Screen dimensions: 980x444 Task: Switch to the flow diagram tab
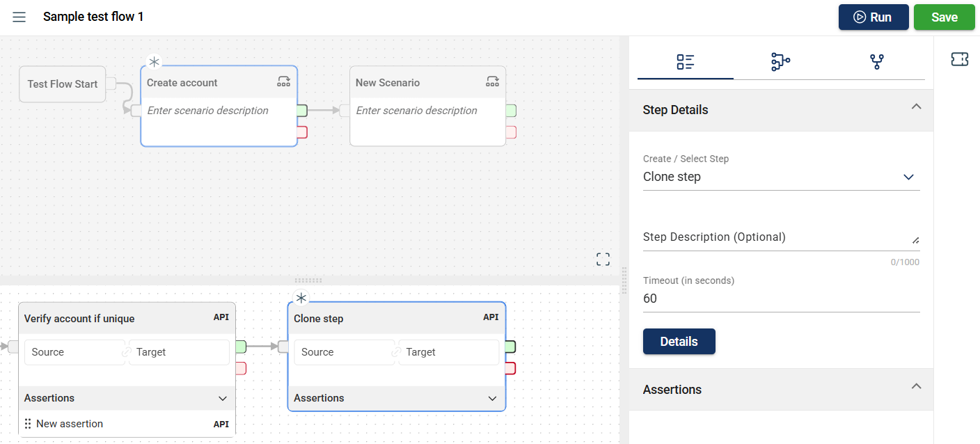(x=780, y=62)
